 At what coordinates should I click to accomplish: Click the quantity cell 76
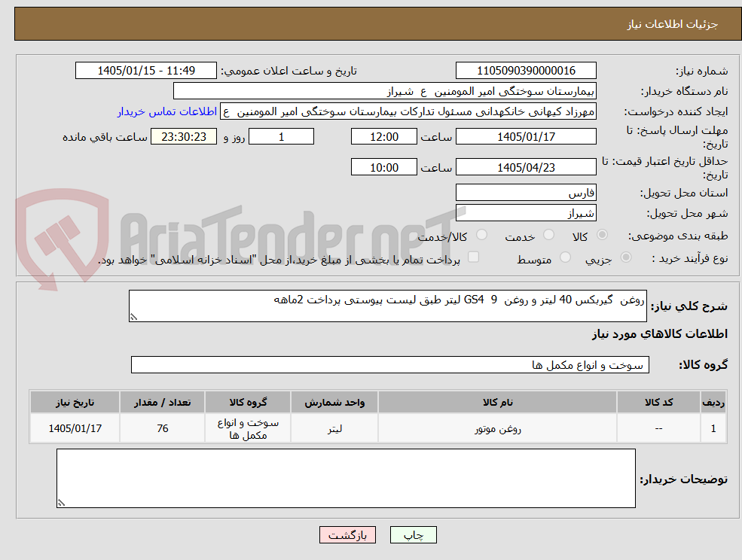[x=162, y=428]
